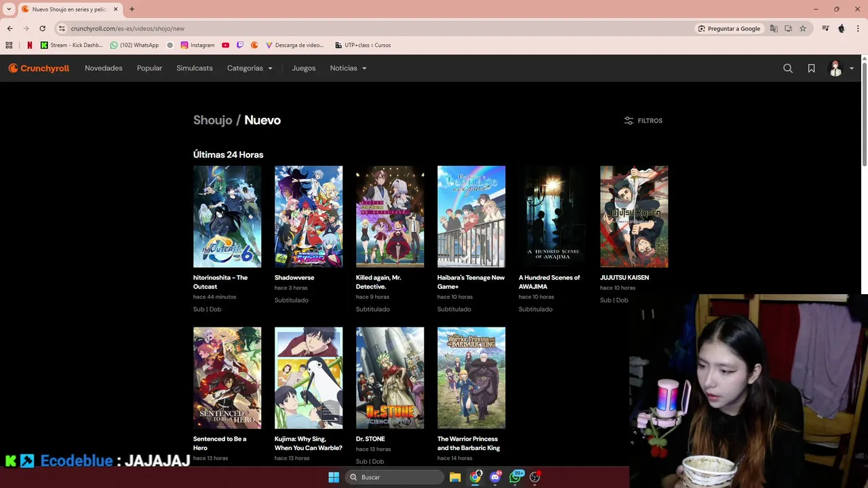Click the taskbar Buscar search box

(x=395, y=477)
